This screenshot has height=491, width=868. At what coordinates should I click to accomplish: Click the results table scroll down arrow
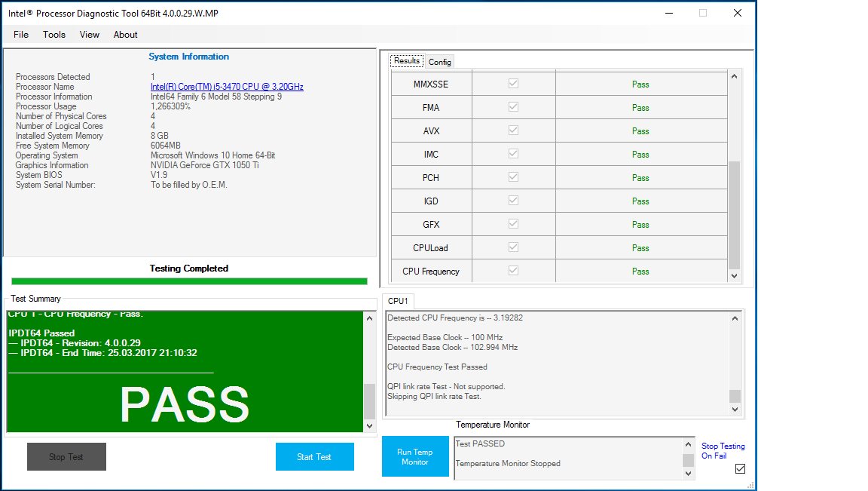734,276
